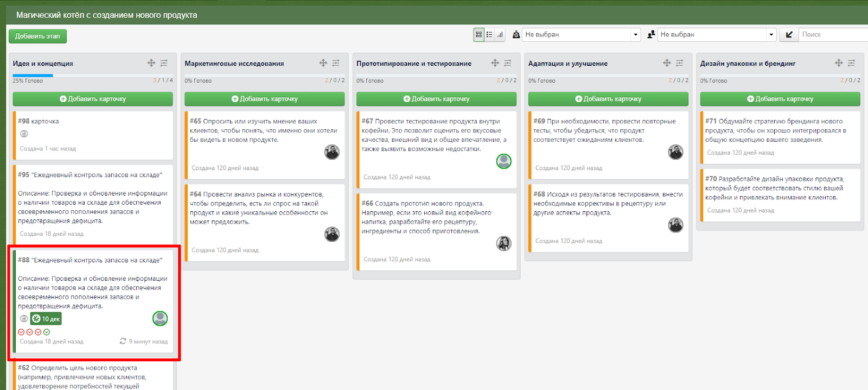This screenshot has width=868, height=390.
Task: Switch to the grid board view
Action: pos(478,34)
